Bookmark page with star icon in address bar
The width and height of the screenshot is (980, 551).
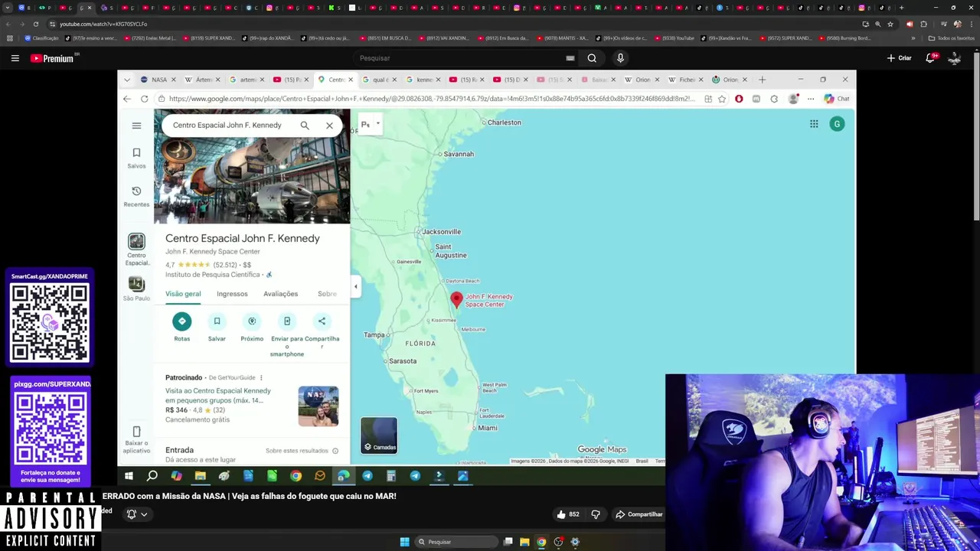coord(722,99)
